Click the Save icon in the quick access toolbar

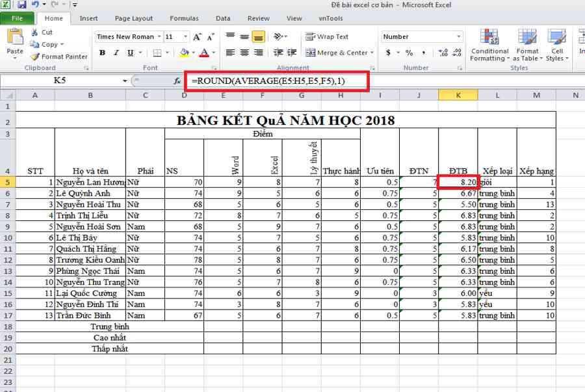pyautogui.click(x=21, y=5)
